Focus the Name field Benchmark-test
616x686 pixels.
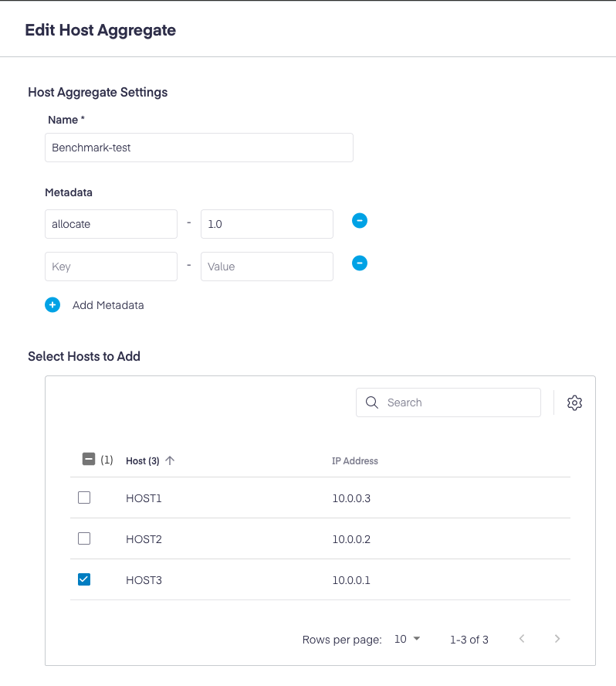pyautogui.click(x=199, y=148)
